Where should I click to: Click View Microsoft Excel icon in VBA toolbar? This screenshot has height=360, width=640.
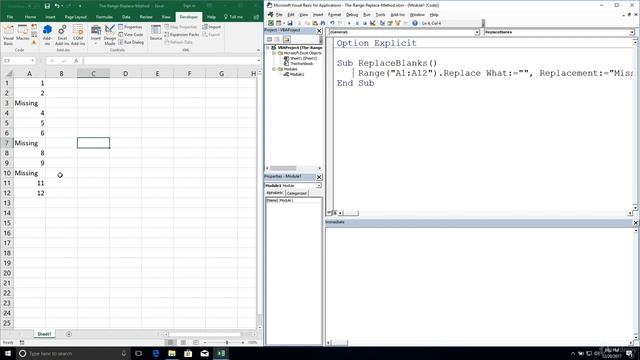[x=271, y=23]
